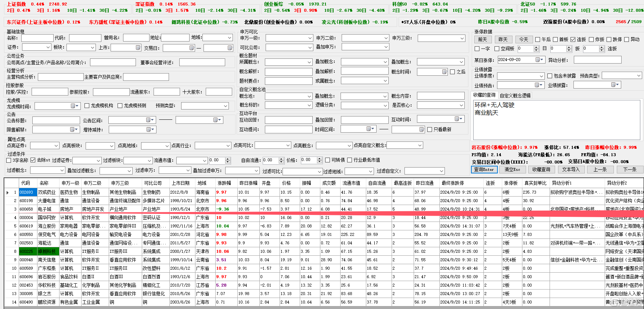644x309 pixels.
Task: Switch to 收藏的查询 tab
Action: pos(484,95)
